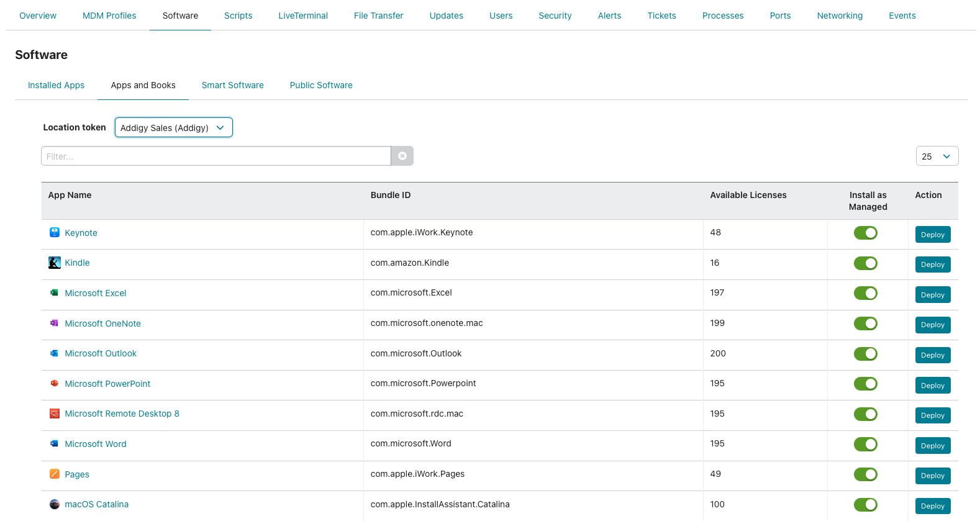The height and width of the screenshot is (529, 980).
Task: Open the Users tab
Action: [x=501, y=16]
